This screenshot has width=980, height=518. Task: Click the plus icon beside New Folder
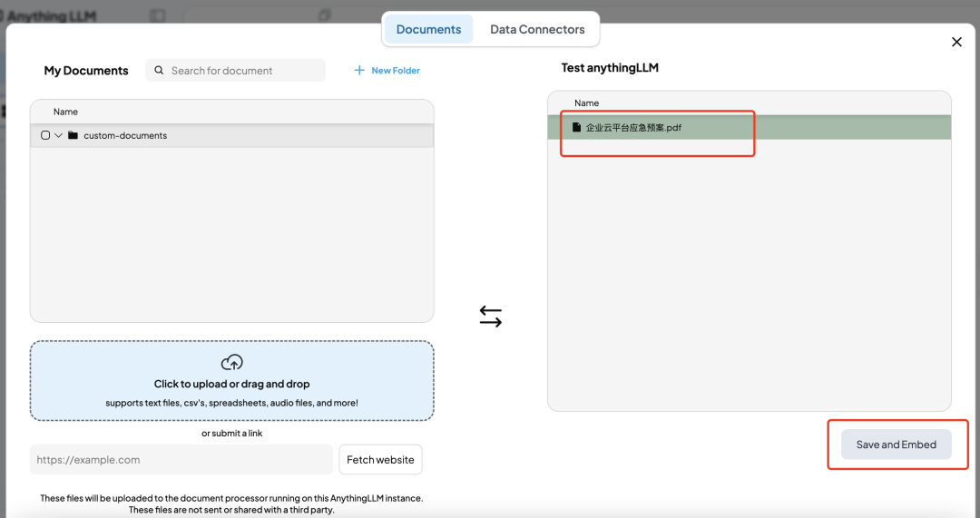(x=359, y=71)
